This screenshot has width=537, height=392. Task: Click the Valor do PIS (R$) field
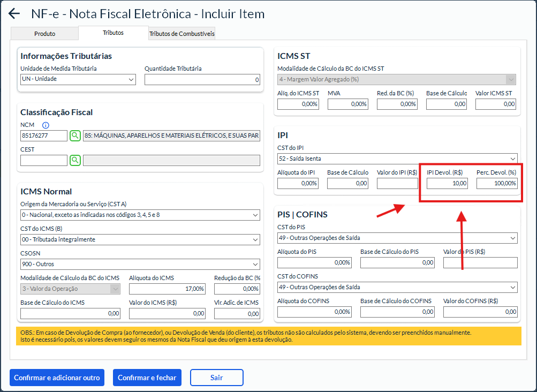pos(480,263)
